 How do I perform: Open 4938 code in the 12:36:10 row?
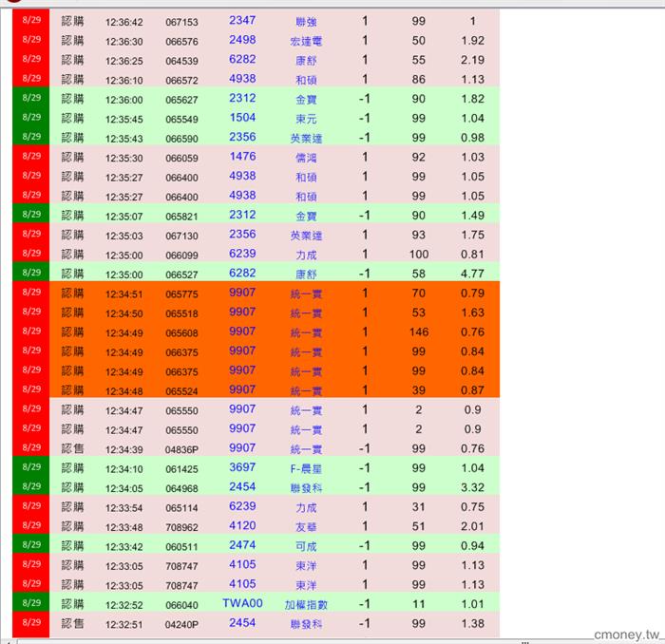pyautogui.click(x=242, y=79)
